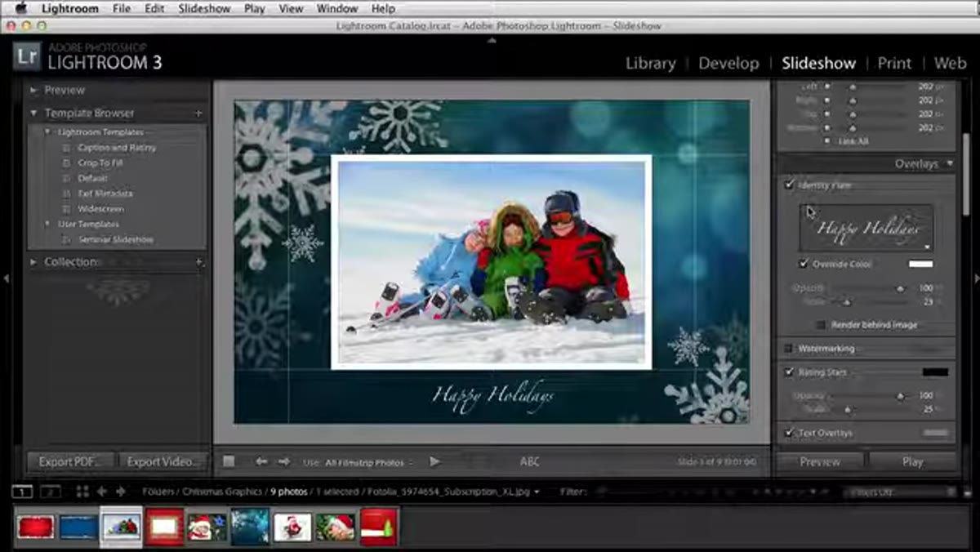Click the right panel Play button
The width and height of the screenshot is (980, 552).
[912, 461]
